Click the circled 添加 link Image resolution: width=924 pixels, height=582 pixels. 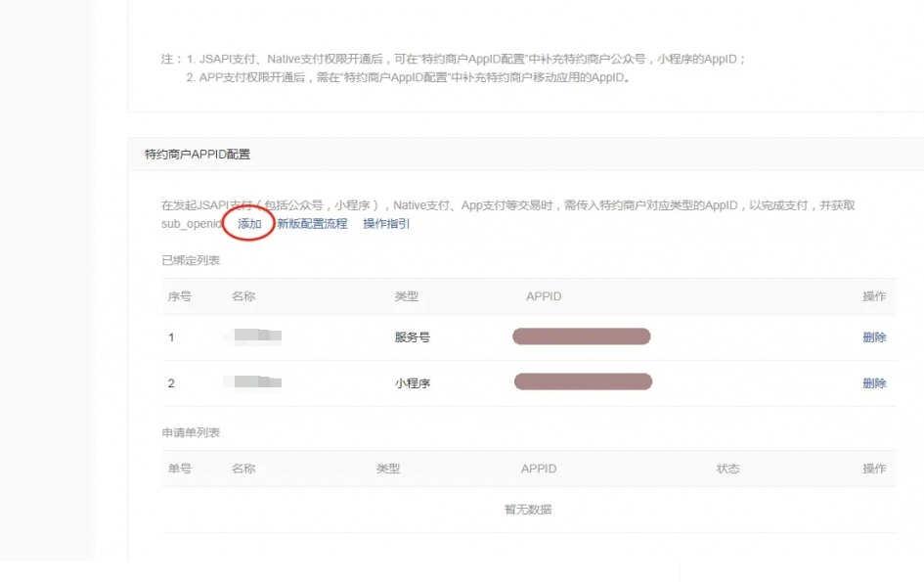pyautogui.click(x=247, y=224)
